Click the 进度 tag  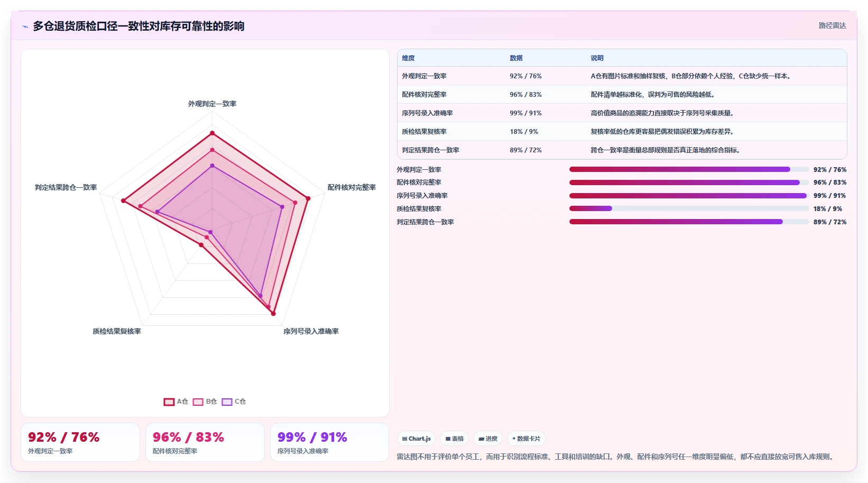(488, 439)
